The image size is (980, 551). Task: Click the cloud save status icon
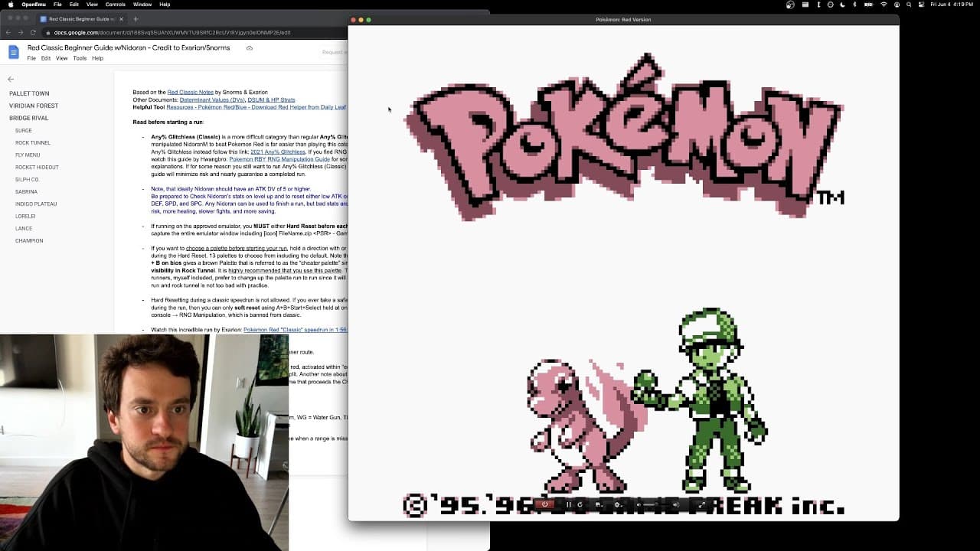[250, 48]
